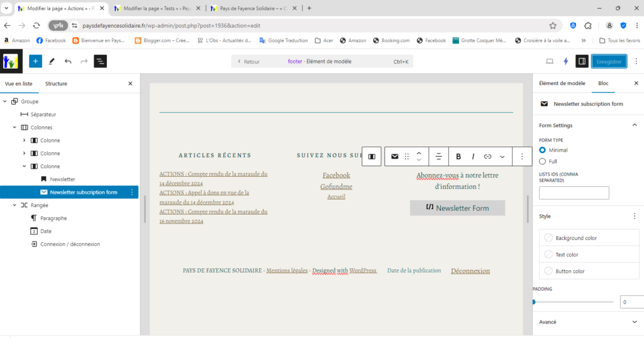
Task: Select the Full form type radio
Action: pos(543,162)
